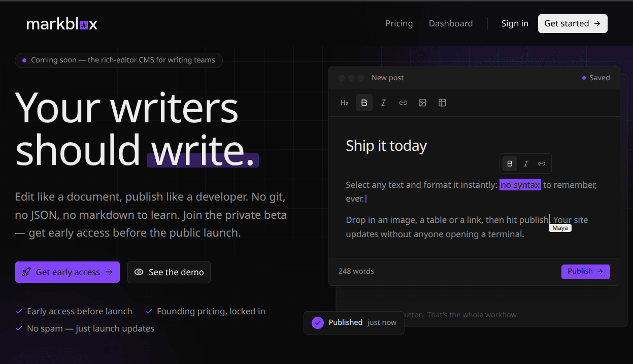
Task: Click the 'Your writers should write.' headline
Action: point(137,128)
